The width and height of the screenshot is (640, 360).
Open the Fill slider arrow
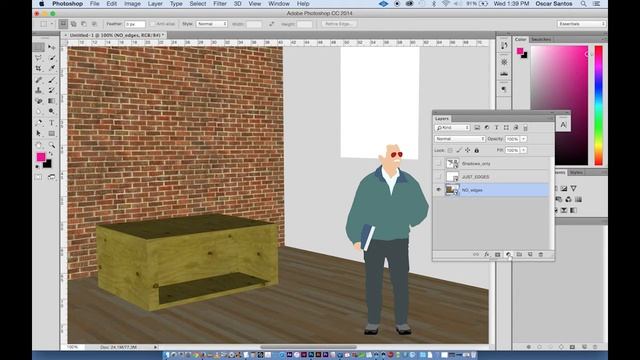pyautogui.click(x=524, y=151)
